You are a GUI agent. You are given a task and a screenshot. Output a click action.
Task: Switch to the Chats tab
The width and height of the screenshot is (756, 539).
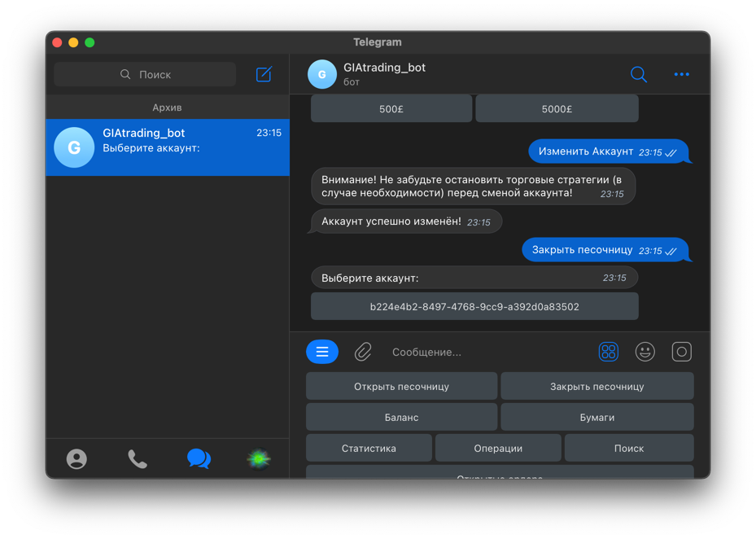coord(199,458)
